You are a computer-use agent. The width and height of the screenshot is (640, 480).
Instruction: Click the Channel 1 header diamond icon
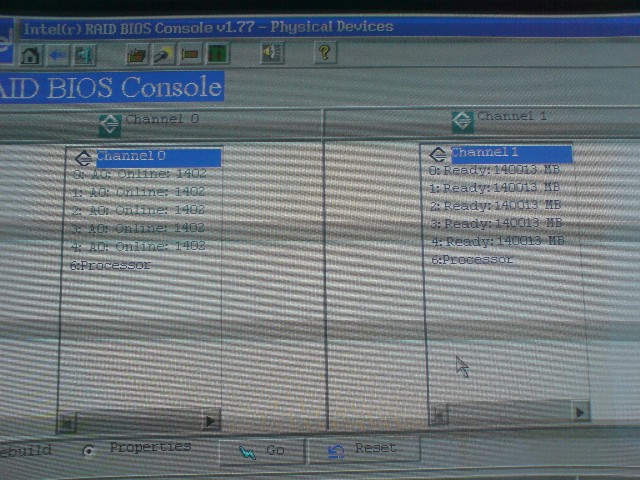[463, 121]
